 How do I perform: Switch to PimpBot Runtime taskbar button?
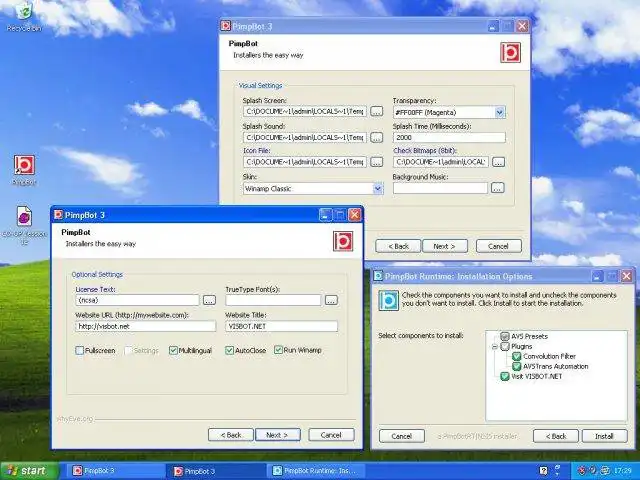point(316,471)
